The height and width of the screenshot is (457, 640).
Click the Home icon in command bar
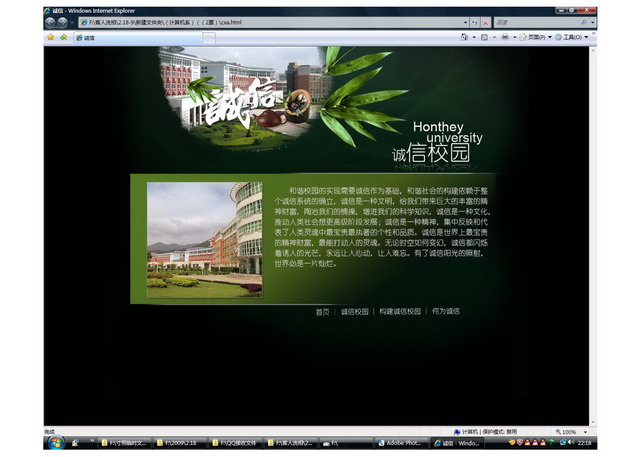click(464, 37)
